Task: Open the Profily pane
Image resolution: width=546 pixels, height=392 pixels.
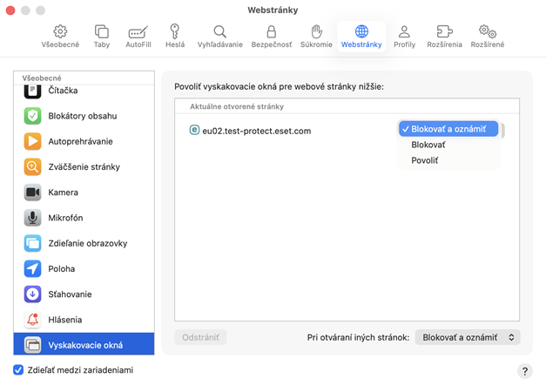Action: (404, 36)
